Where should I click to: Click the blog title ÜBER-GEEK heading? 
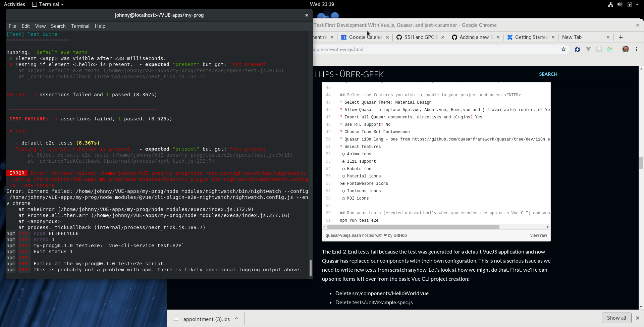[x=349, y=74]
